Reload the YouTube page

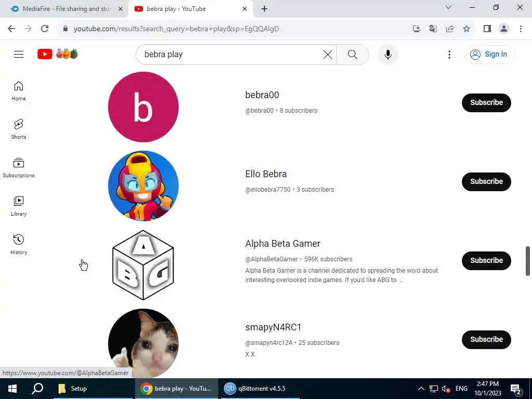(x=45, y=29)
